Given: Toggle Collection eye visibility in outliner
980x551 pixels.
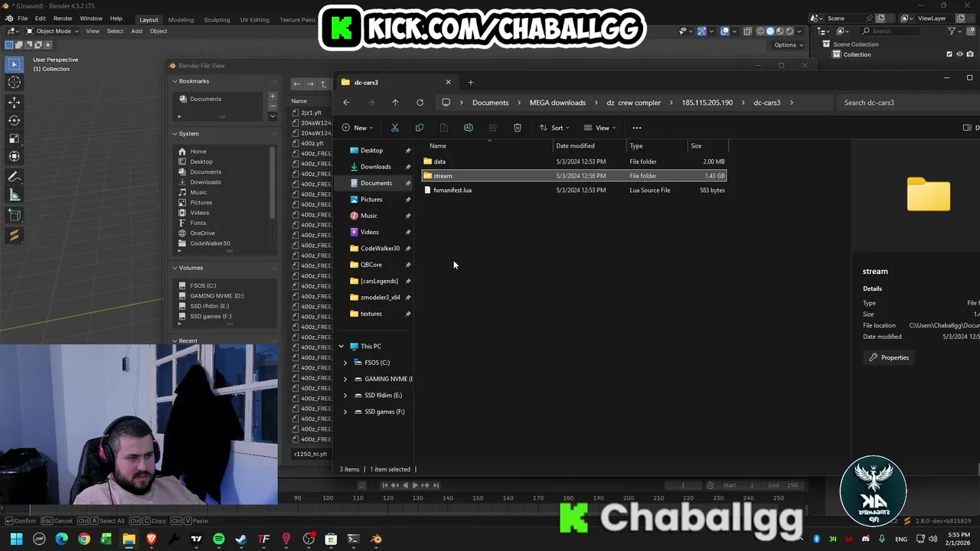Looking at the screenshot, I should 959,54.
